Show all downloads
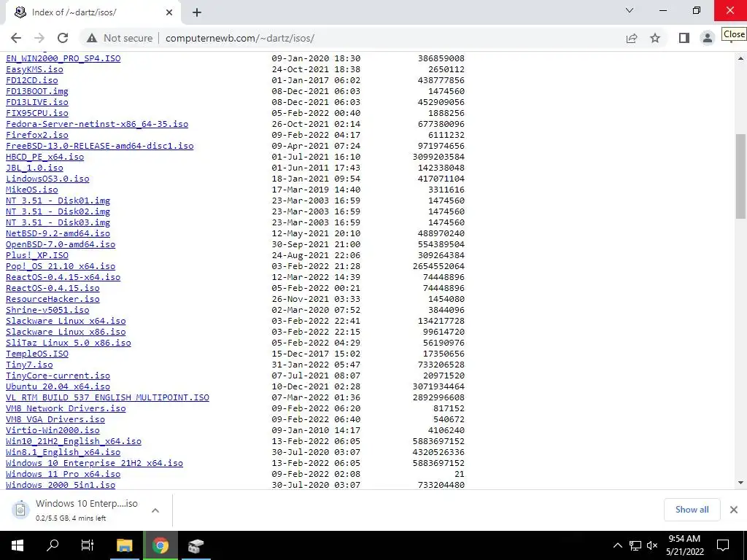Viewport: 747px width, 560px height. pyautogui.click(x=692, y=510)
